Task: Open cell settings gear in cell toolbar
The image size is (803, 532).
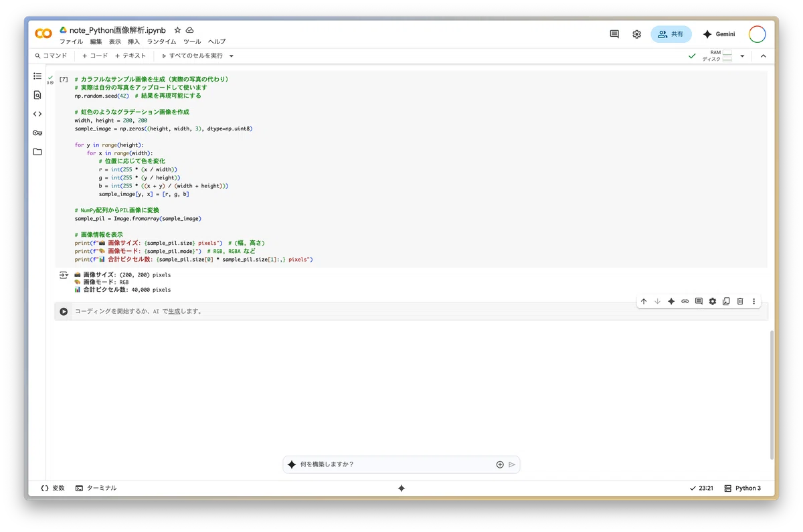Action: [713, 302]
